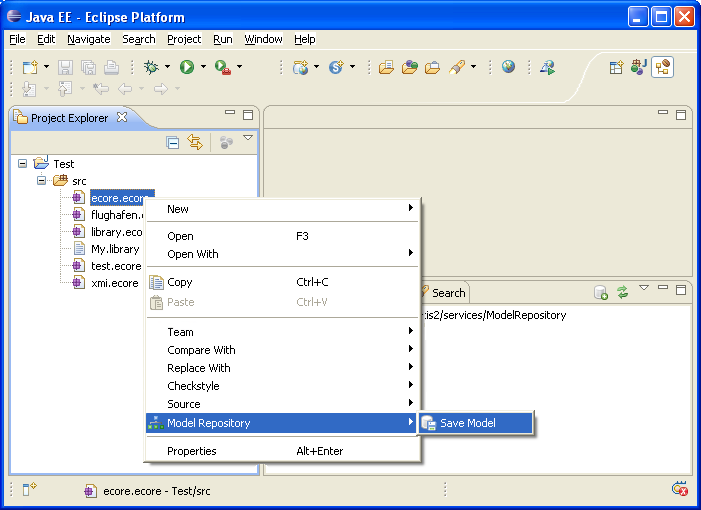Click the grayed filter icon in Project Explorer
Image resolution: width=701 pixels, height=510 pixels.
pyautogui.click(x=226, y=143)
